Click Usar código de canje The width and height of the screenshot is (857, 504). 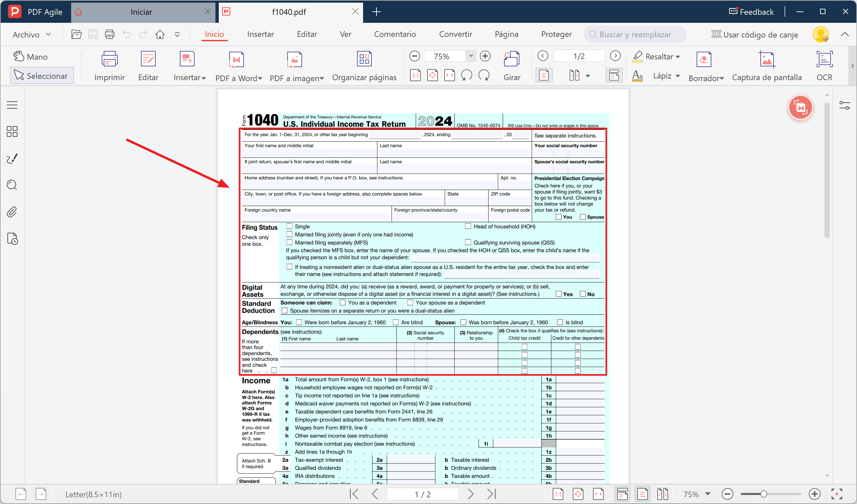point(755,34)
